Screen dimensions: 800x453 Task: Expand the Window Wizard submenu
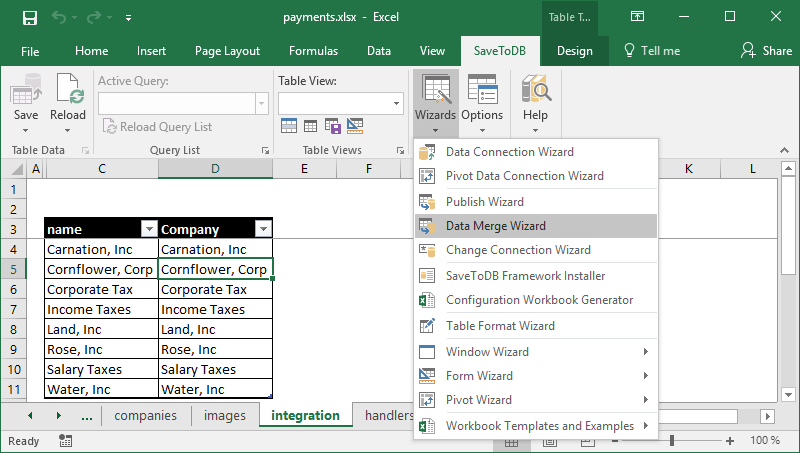(x=536, y=352)
